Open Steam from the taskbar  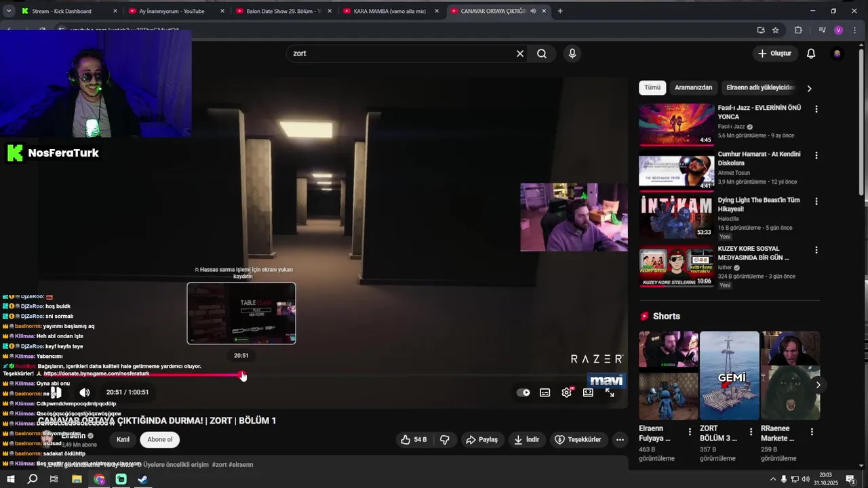142,479
